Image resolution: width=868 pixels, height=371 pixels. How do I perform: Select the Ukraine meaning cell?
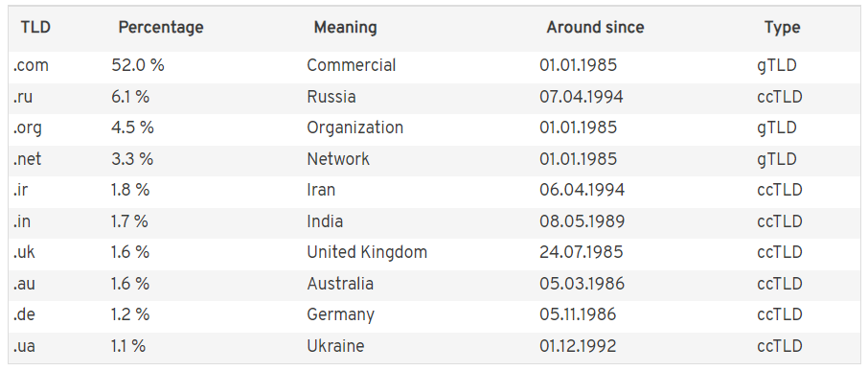click(x=335, y=346)
